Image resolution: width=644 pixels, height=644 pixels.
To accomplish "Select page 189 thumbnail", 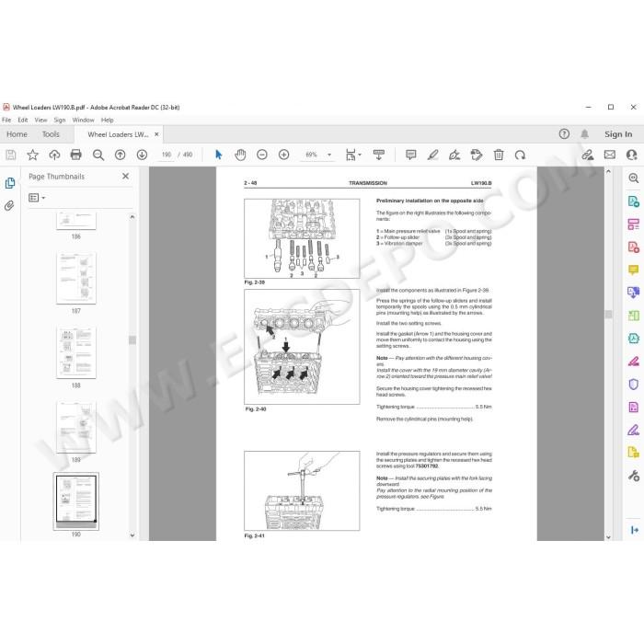I will pos(76,427).
